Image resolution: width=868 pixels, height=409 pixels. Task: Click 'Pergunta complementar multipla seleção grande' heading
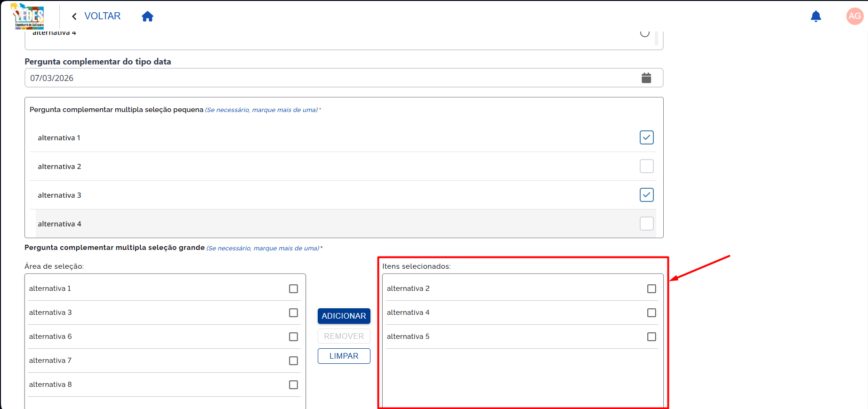click(114, 248)
